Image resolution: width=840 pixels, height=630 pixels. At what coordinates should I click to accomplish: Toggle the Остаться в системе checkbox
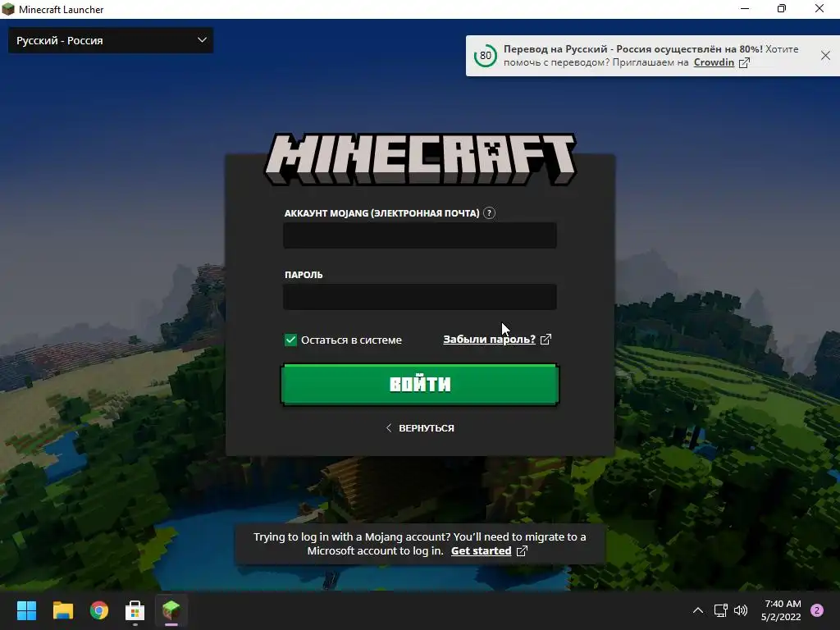click(x=290, y=340)
